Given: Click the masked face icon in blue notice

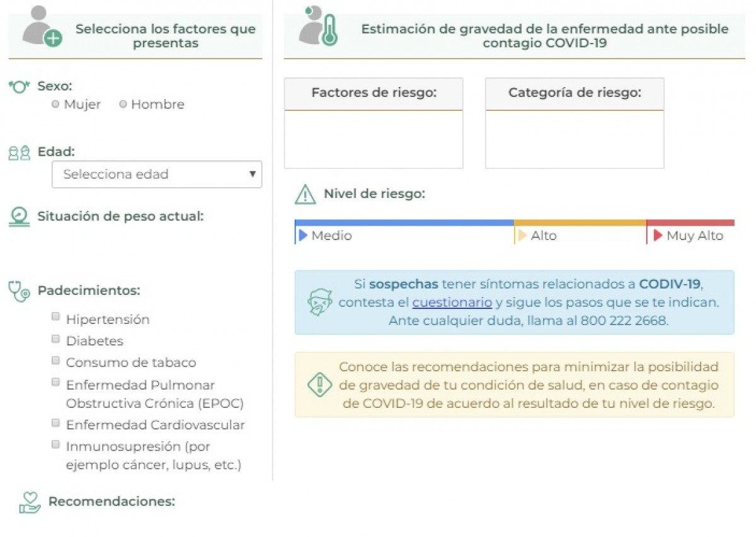Looking at the screenshot, I should click(320, 303).
